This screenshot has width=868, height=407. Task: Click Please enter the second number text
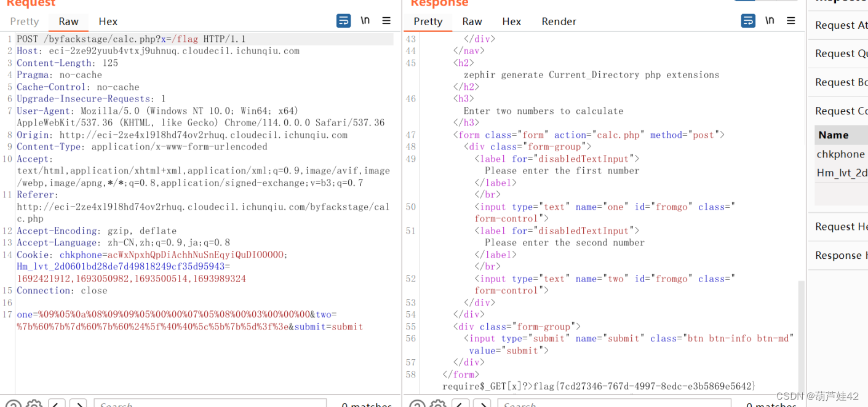pyautogui.click(x=565, y=243)
